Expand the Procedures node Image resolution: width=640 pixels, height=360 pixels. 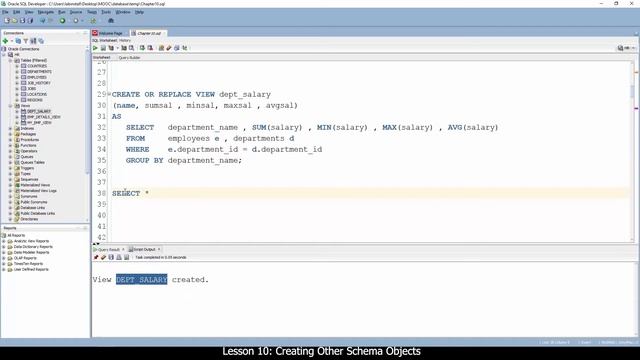coord(11,140)
